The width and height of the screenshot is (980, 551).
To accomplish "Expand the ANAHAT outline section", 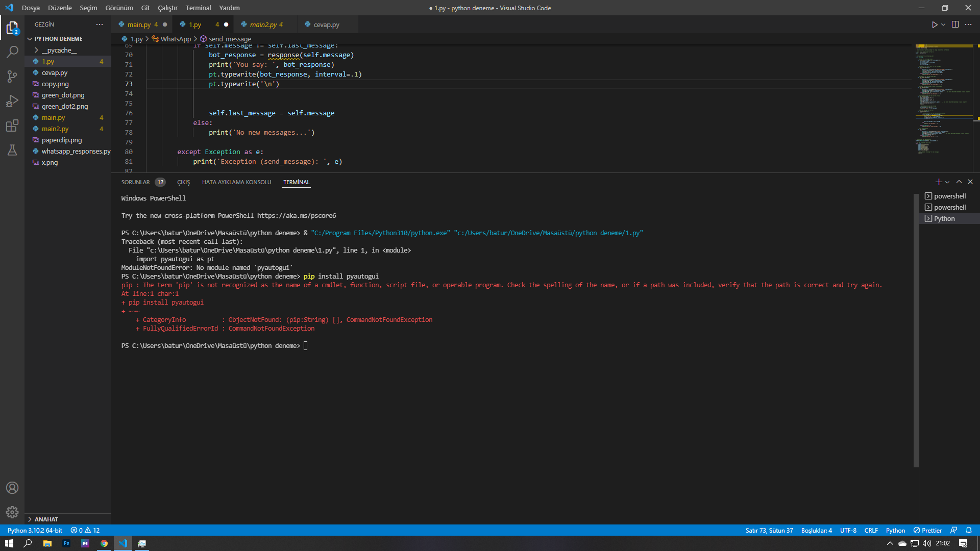I will [46, 519].
